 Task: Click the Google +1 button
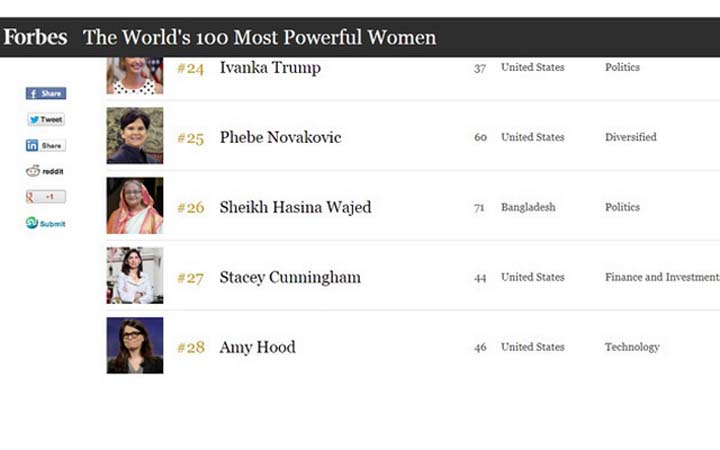coord(46,197)
